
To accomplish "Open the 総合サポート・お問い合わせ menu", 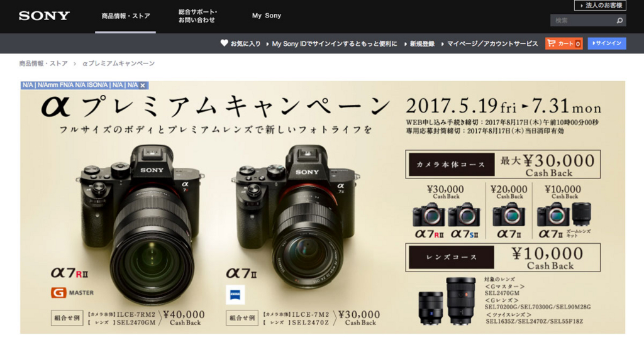I will point(197,16).
